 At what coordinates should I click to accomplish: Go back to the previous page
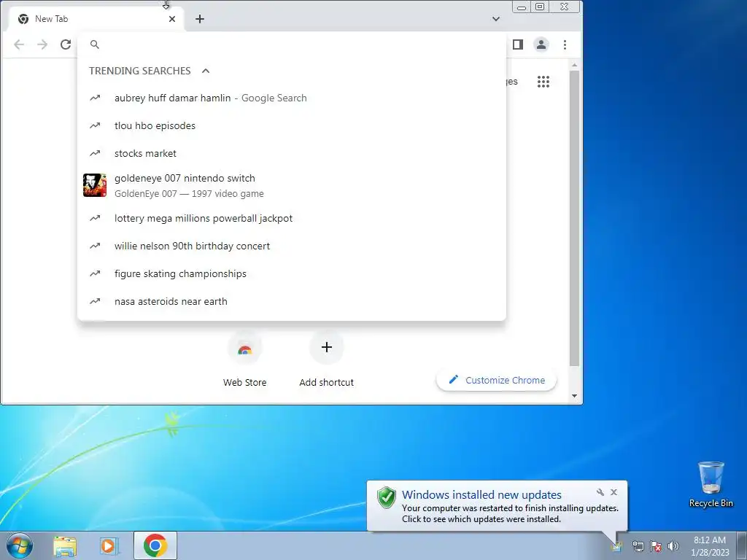coord(19,44)
